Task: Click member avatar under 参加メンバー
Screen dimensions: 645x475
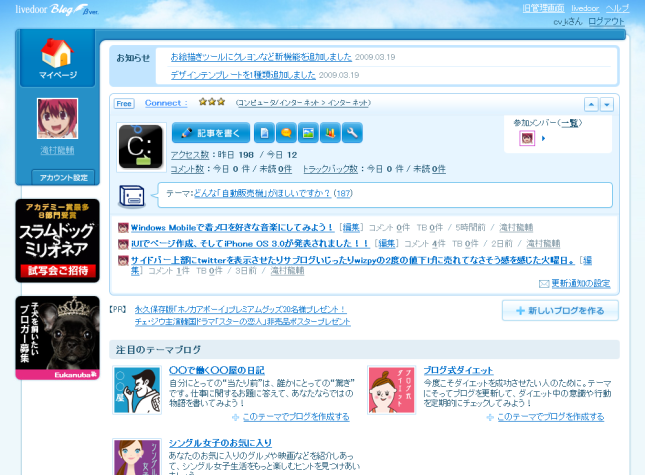Action: (527, 138)
